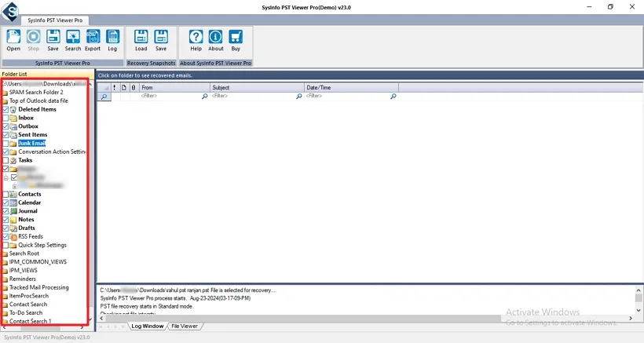Click the magnifier in the Subject filter
This screenshot has width=644, height=343.
click(x=299, y=96)
